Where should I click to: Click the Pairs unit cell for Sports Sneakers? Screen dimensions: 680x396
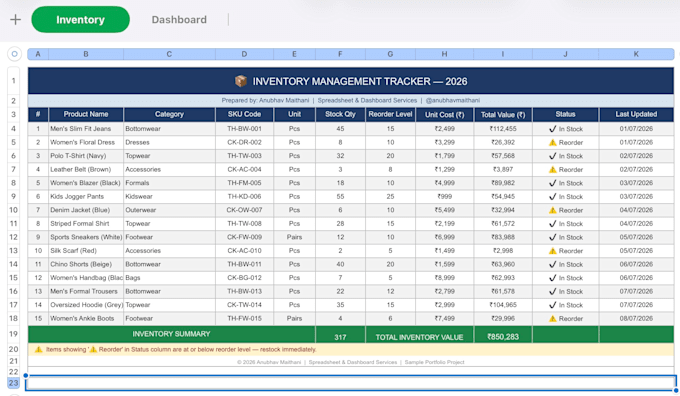click(x=294, y=237)
